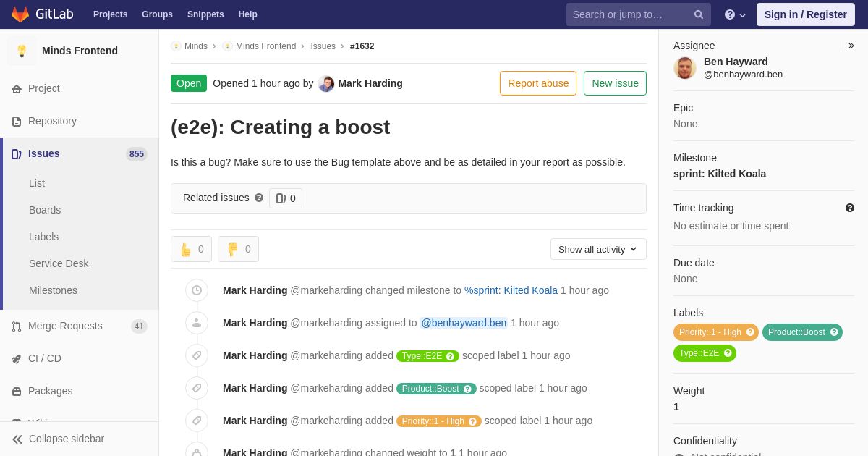The height and width of the screenshot is (456, 868).
Task: Click the search magnifier icon
Action: pyautogui.click(x=699, y=14)
